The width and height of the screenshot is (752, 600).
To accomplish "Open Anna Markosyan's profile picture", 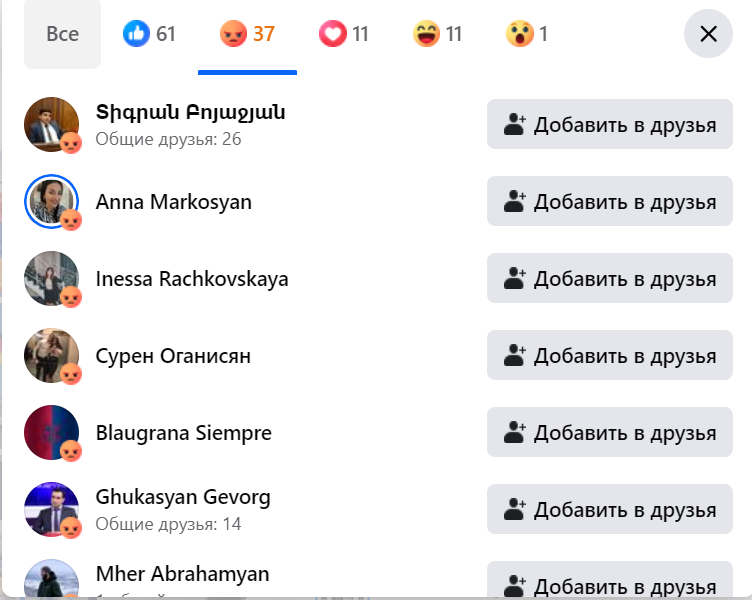I will coord(51,201).
